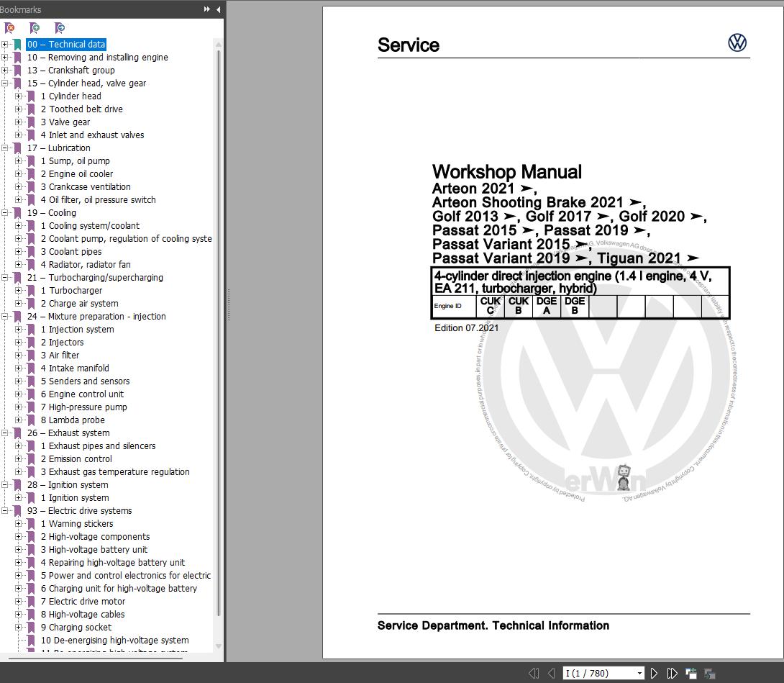Open bookmark '2 Injectors'
784x683 pixels.
(62, 343)
